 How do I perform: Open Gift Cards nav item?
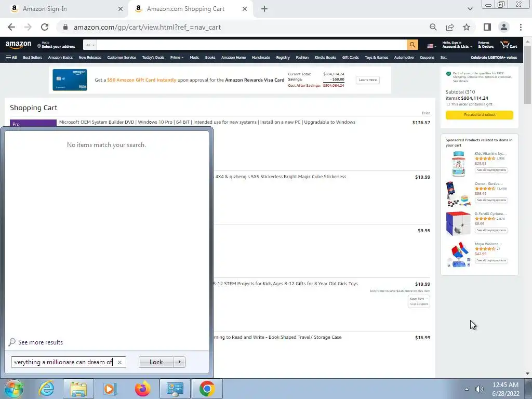(x=351, y=57)
